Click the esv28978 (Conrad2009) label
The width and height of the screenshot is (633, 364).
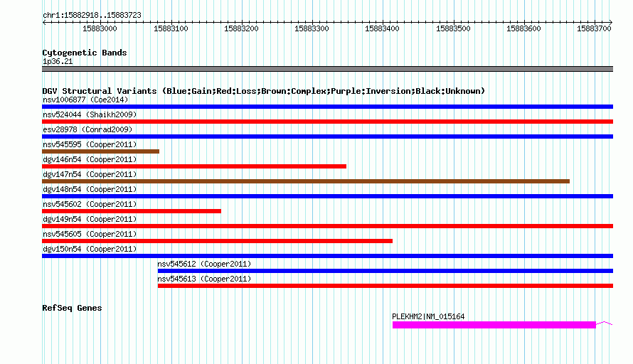87,129
